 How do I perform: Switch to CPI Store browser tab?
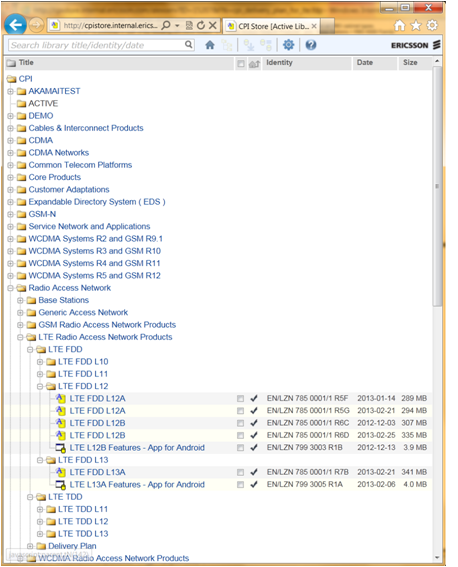(x=271, y=26)
